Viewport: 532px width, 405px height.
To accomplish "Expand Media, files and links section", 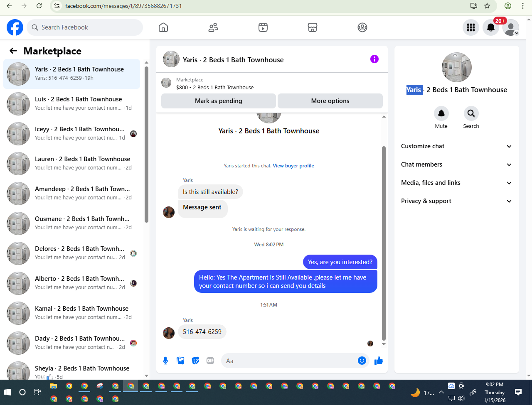I will click(x=456, y=183).
